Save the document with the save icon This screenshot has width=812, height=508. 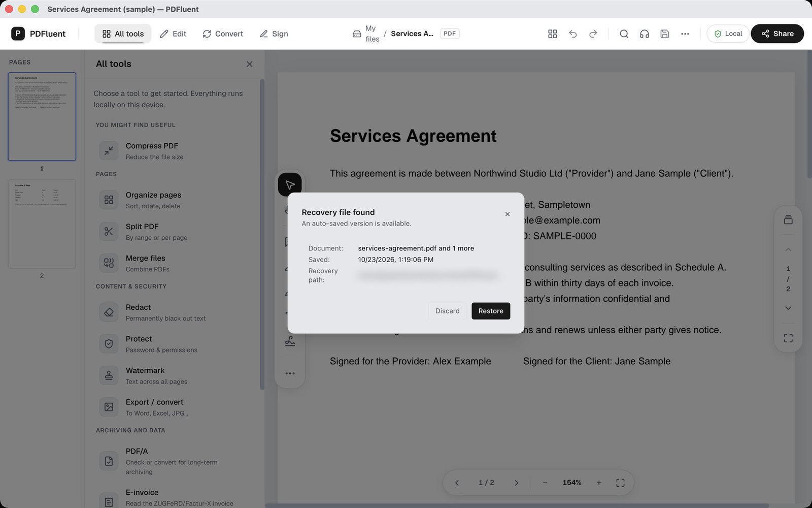point(665,34)
